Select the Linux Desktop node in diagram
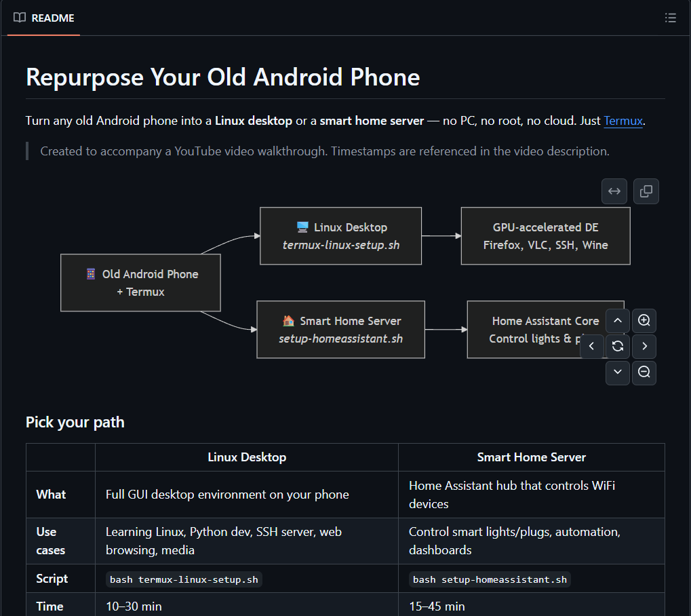The height and width of the screenshot is (616, 691). (340, 235)
